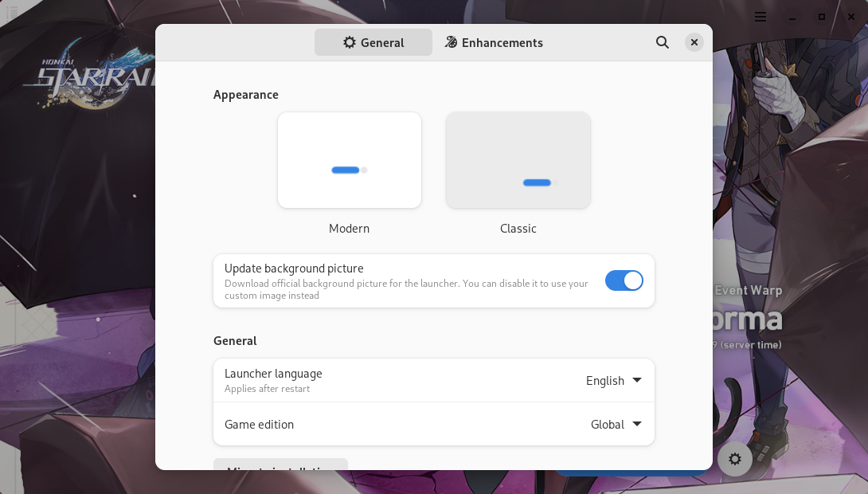Maximize the launcher window
Image resolution: width=868 pixels, height=494 pixels.
[x=822, y=18]
